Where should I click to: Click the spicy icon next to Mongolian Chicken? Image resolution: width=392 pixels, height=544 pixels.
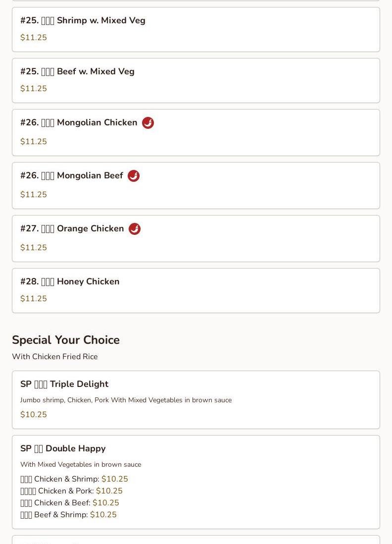click(x=148, y=123)
